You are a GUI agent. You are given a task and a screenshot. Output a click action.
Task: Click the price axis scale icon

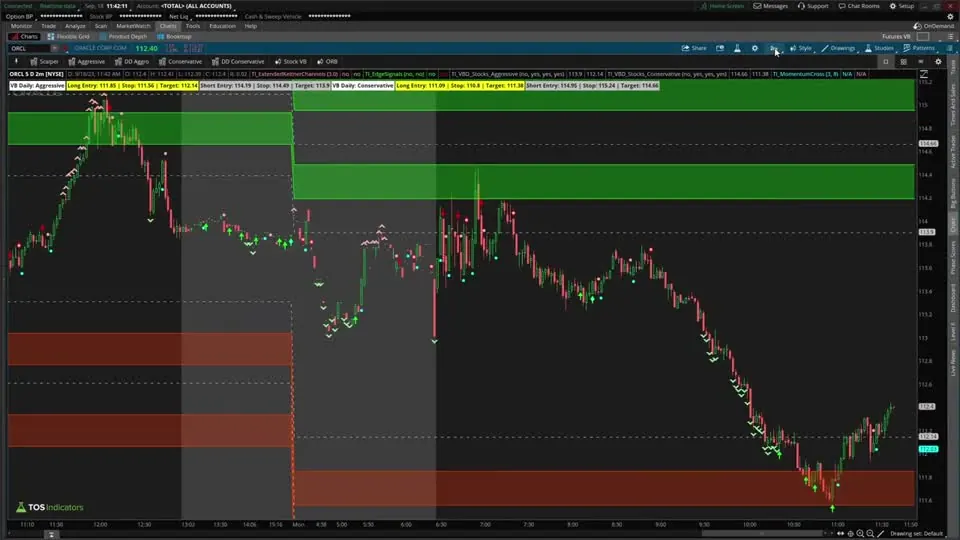[923, 74]
